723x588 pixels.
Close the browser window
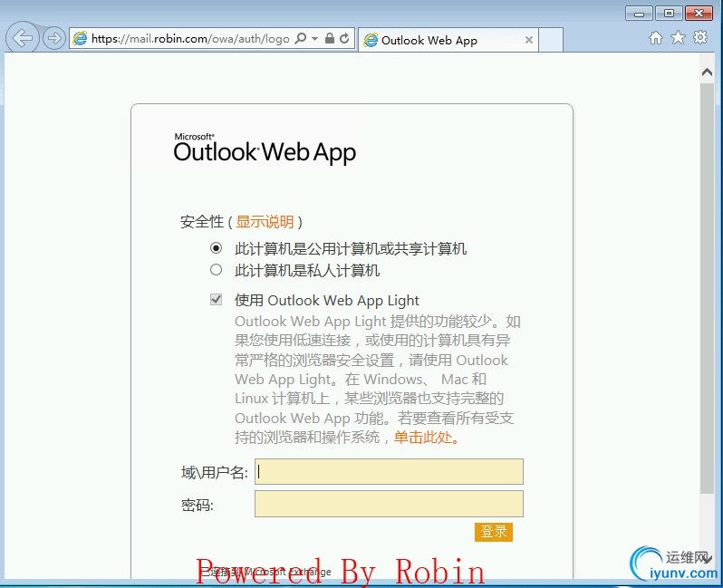tap(699, 13)
